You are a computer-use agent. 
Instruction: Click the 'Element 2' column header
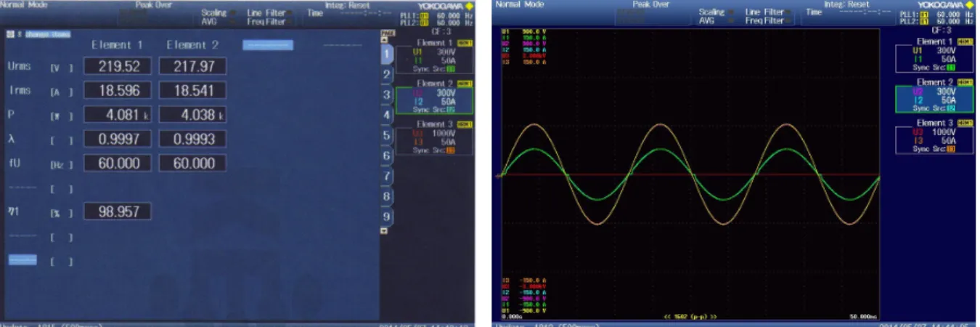click(x=192, y=45)
